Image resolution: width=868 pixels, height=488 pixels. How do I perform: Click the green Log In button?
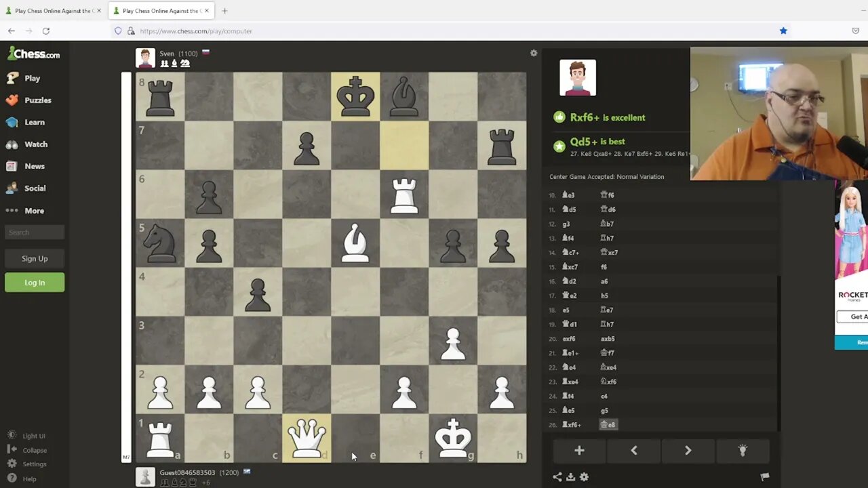coord(35,283)
